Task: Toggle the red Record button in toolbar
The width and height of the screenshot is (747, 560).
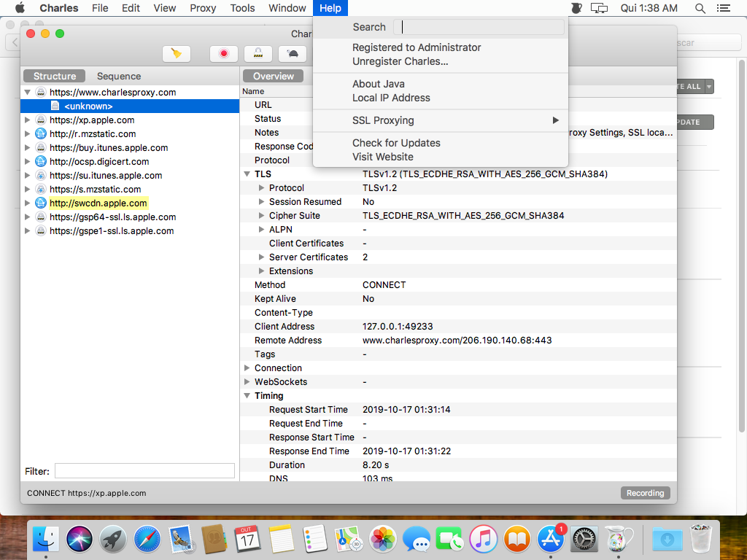Action: [x=224, y=53]
